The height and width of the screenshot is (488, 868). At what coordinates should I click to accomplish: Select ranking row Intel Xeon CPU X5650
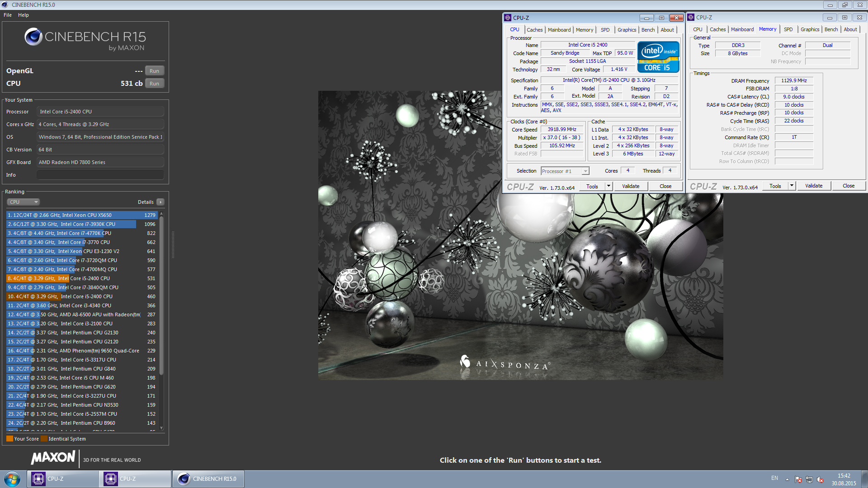(x=81, y=215)
